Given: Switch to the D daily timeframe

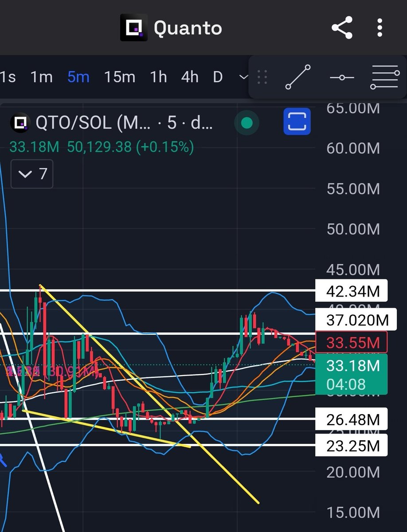Looking at the screenshot, I should point(217,77).
